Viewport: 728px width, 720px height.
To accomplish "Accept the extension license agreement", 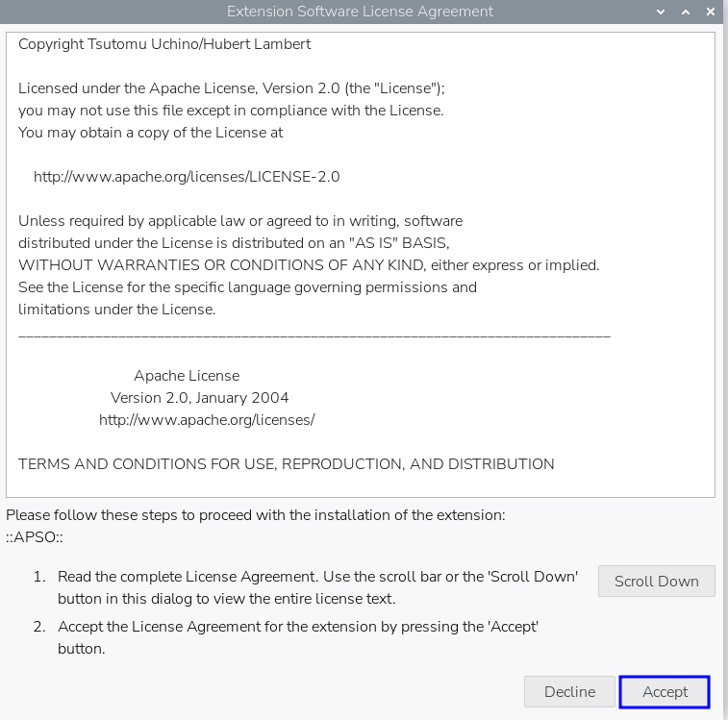I will (665, 692).
